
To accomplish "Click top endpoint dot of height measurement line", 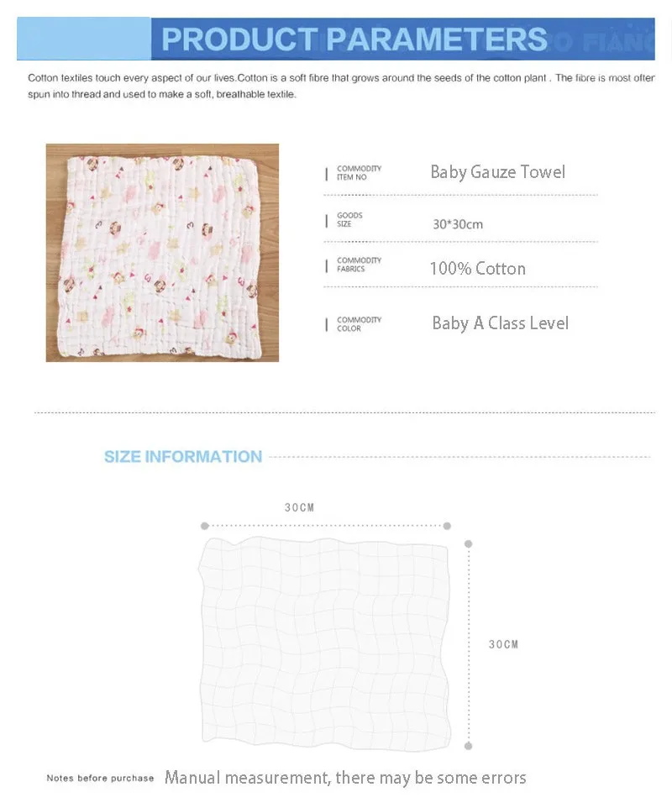I will coord(469,543).
